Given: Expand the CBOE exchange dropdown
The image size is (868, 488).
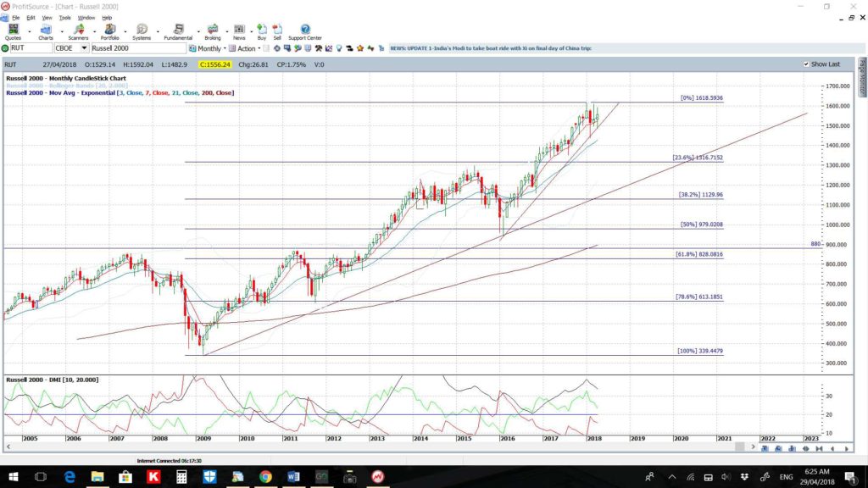Looking at the screenshot, I should [84, 48].
